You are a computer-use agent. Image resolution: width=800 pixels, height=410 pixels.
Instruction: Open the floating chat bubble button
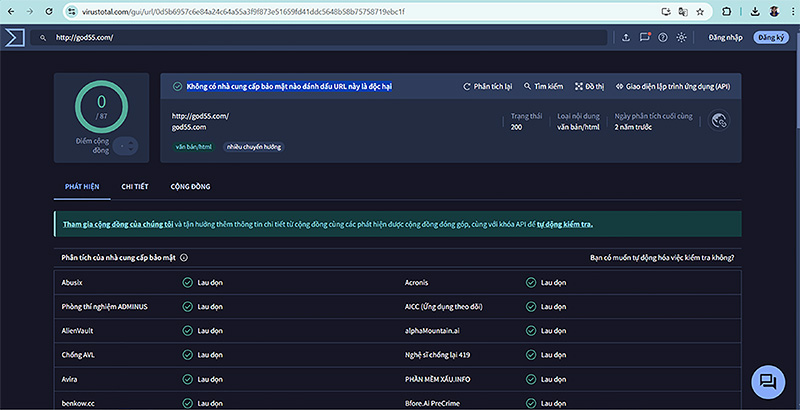pyautogui.click(x=768, y=381)
